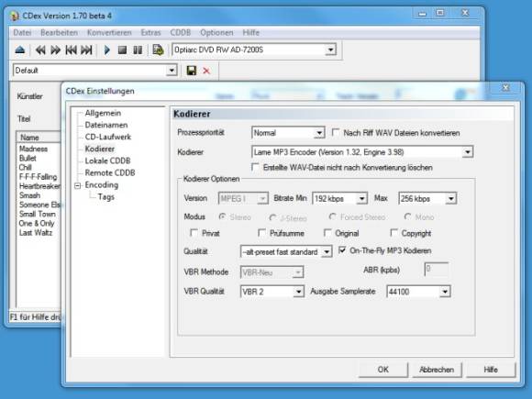Select the Mono radio button
The width and height of the screenshot is (532, 399).
[x=408, y=216]
